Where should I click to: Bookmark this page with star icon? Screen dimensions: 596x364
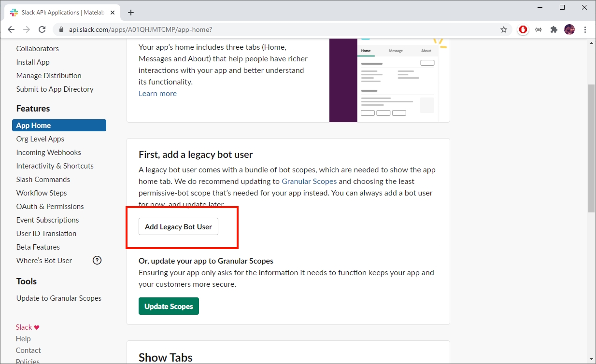(504, 29)
